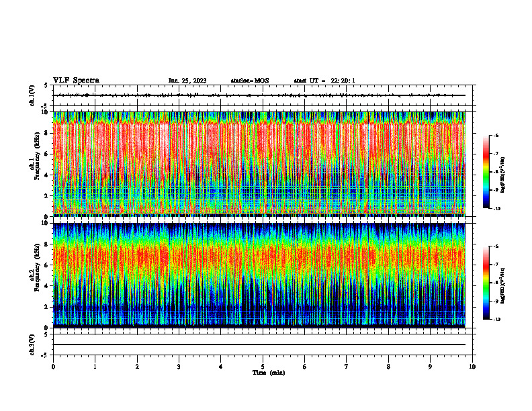Click the ch.1 spectrogram panel
The width and height of the screenshot is (532, 411).
[x=259, y=164]
